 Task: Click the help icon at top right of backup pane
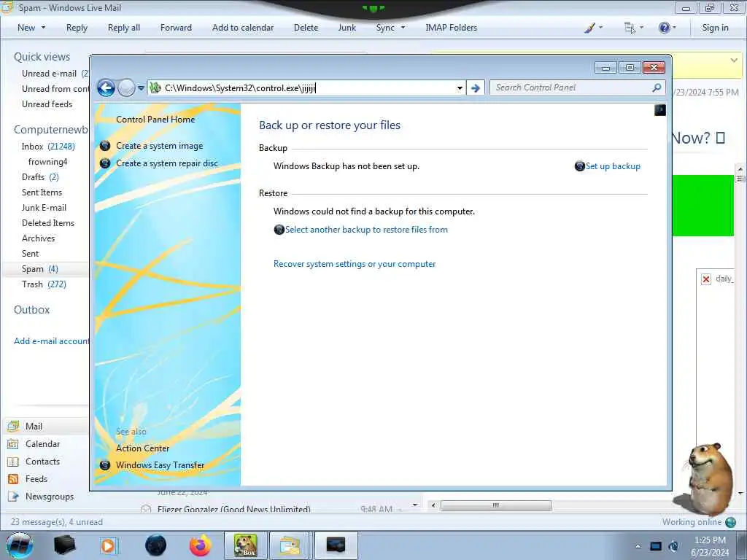(659, 111)
